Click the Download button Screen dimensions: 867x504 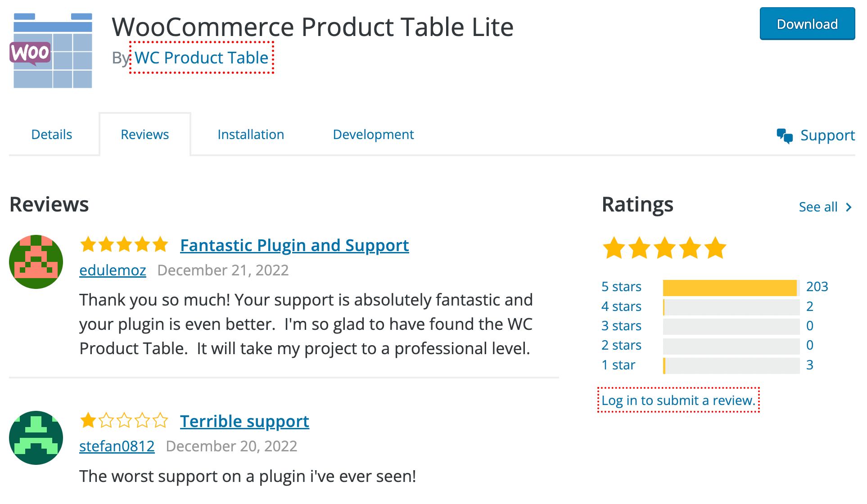tap(807, 24)
